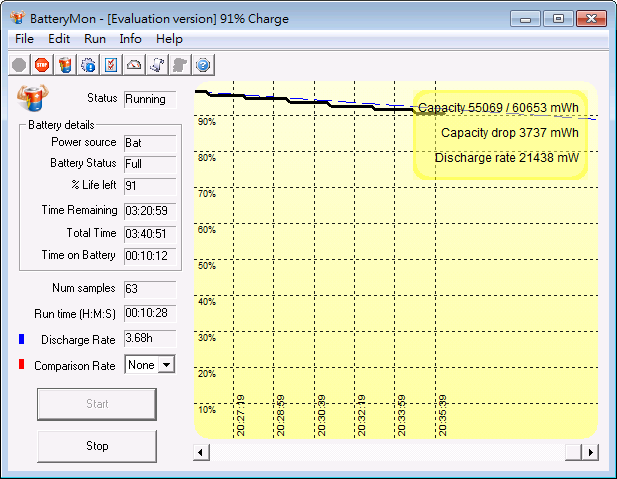Click the grayed-out figure toolbar icon
The height and width of the screenshot is (479, 617).
(180, 65)
